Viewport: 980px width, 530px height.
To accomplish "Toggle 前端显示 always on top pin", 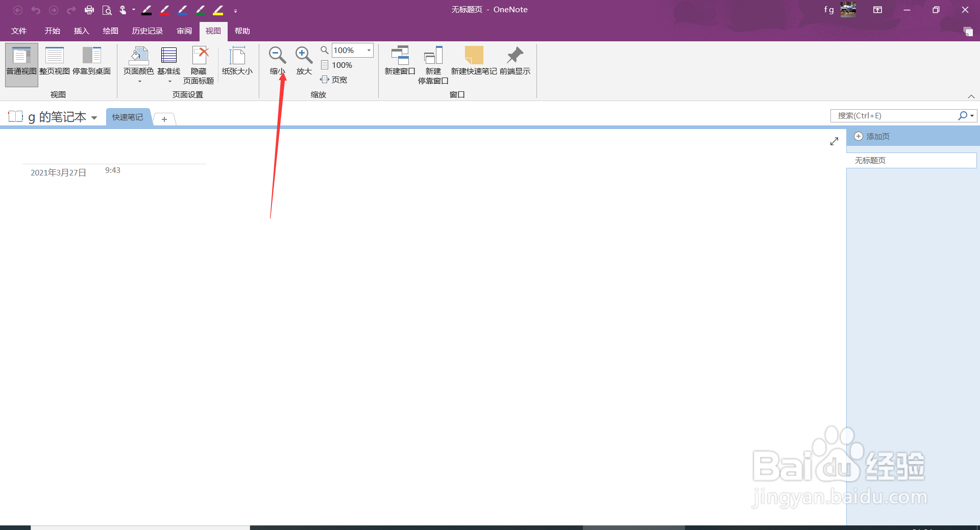I will point(515,61).
